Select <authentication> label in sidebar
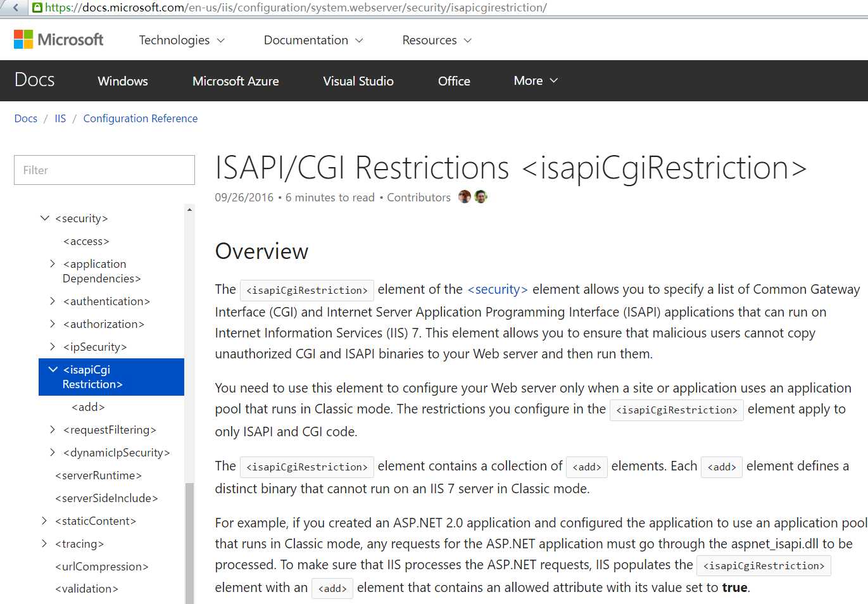868x604 pixels. tap(106, 301)
